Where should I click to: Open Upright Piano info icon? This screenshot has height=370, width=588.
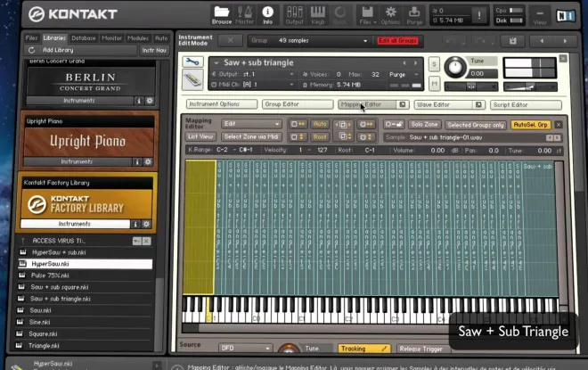click(x=137, y=161)
